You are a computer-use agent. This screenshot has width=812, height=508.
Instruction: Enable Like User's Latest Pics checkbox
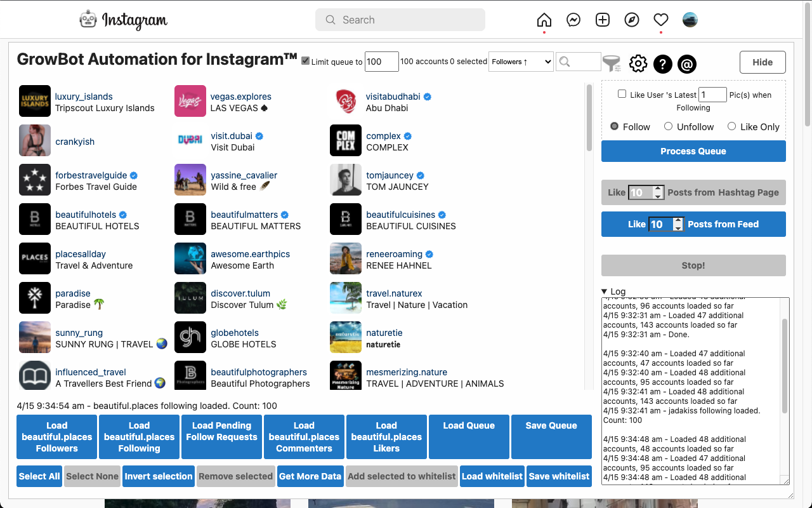[622, 94]
